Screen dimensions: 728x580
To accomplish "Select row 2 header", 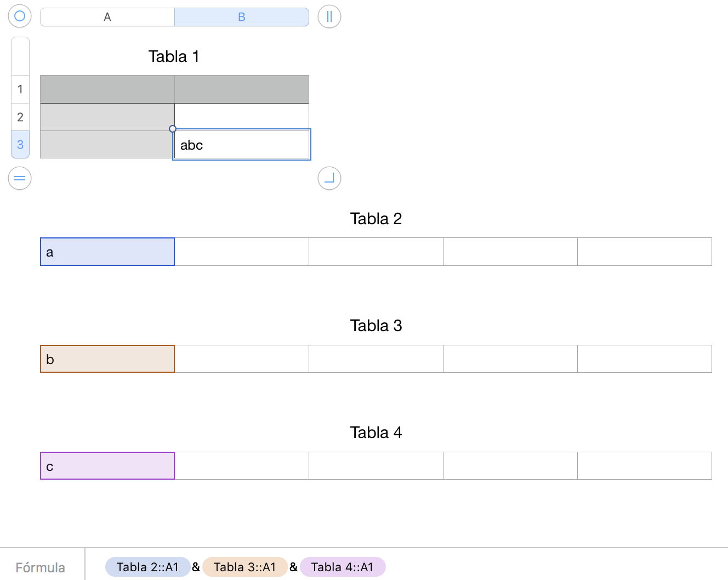I will pos(20,117).
